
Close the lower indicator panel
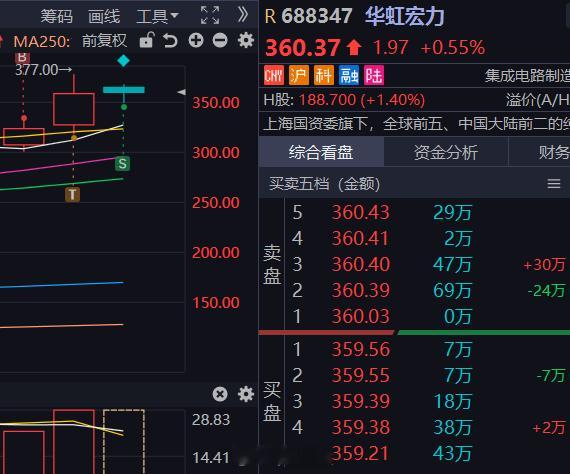point(220,394)
